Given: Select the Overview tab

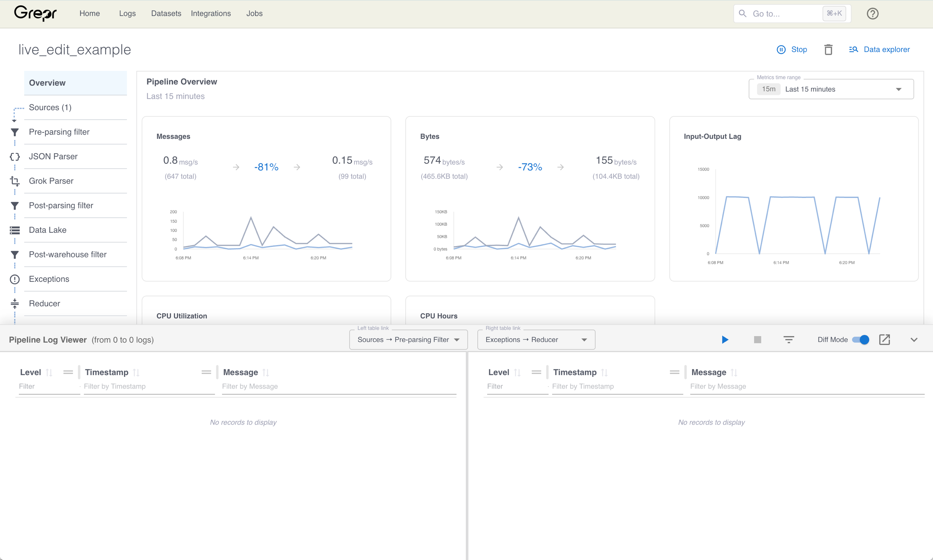Looking at the screenshot, I should tap(75, 83).
